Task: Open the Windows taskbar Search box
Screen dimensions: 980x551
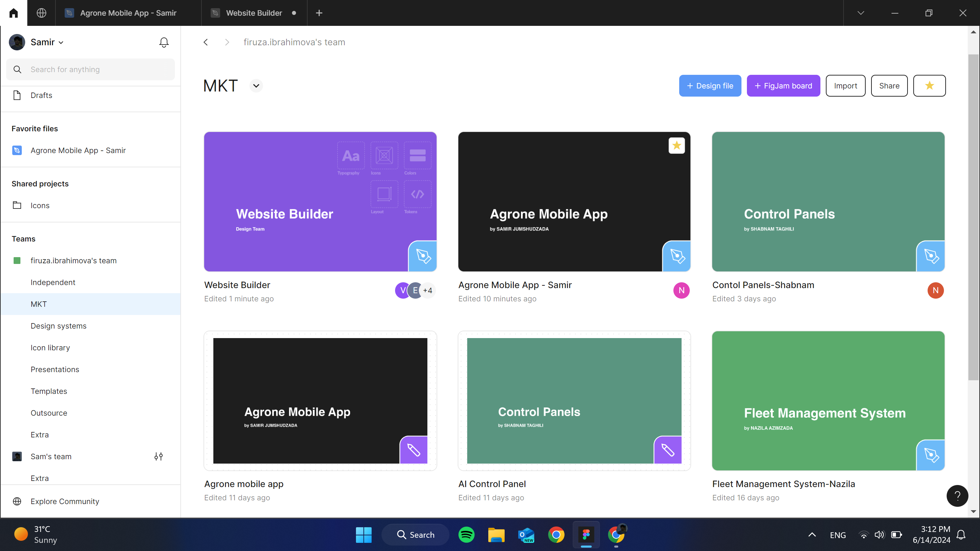Action: click(x=415, y=535)
